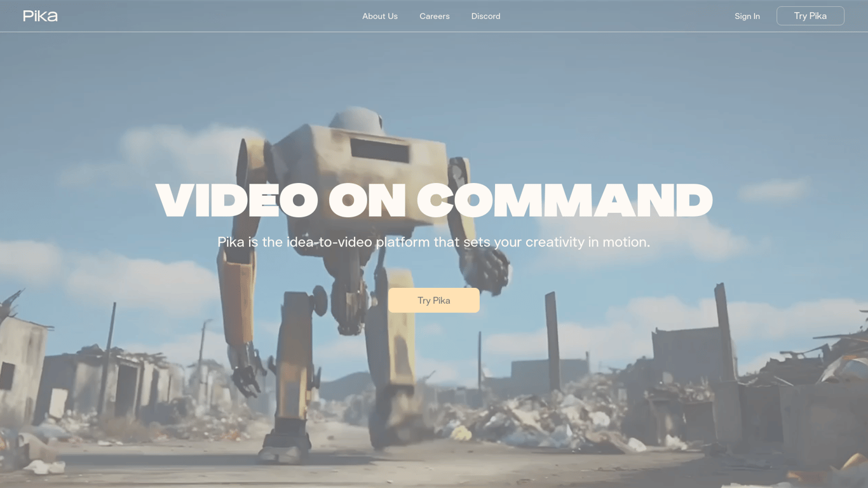The image size is (868, 488).
Task: Open the Discord link in navigation
Action: pos(486,16)
